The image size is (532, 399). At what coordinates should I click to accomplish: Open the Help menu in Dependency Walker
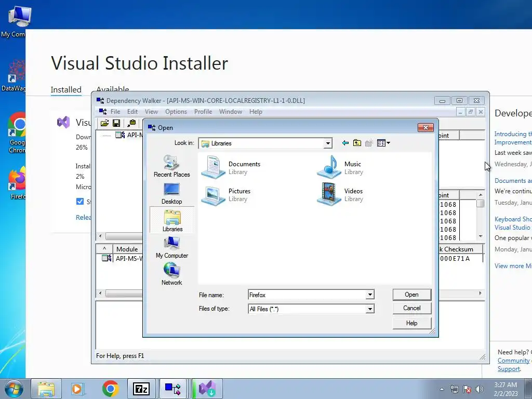pyautogui.click(x=256, y=112)
